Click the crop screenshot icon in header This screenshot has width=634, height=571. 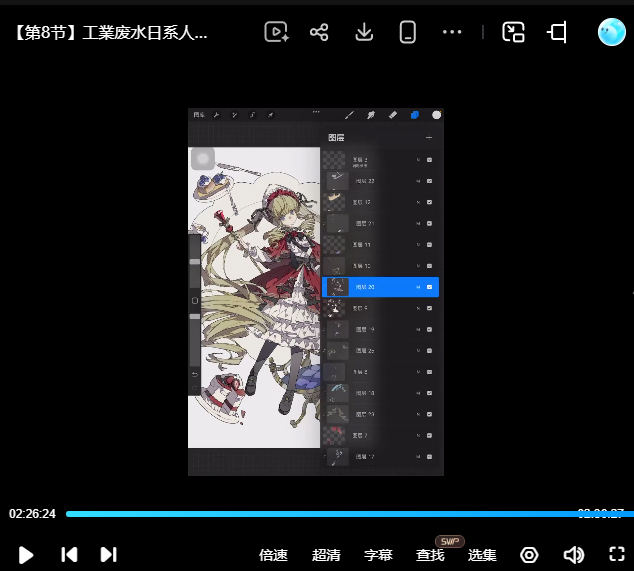point(557,32)
